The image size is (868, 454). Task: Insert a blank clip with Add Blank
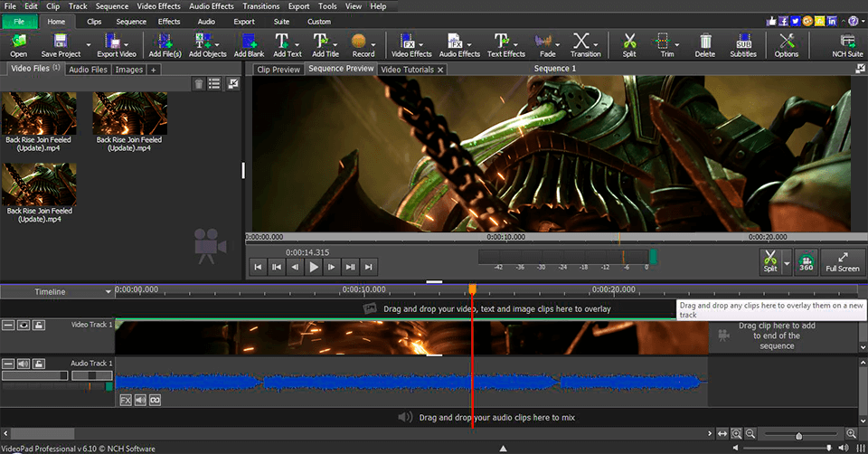250,45
